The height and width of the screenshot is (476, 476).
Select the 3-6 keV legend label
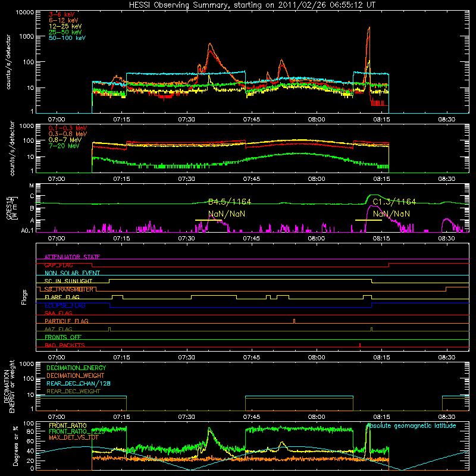(61, 14)
